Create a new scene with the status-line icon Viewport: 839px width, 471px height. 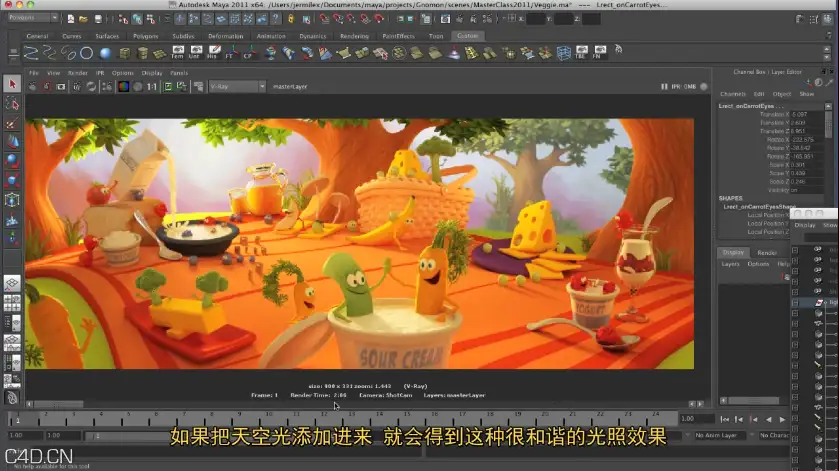point(71,19)
